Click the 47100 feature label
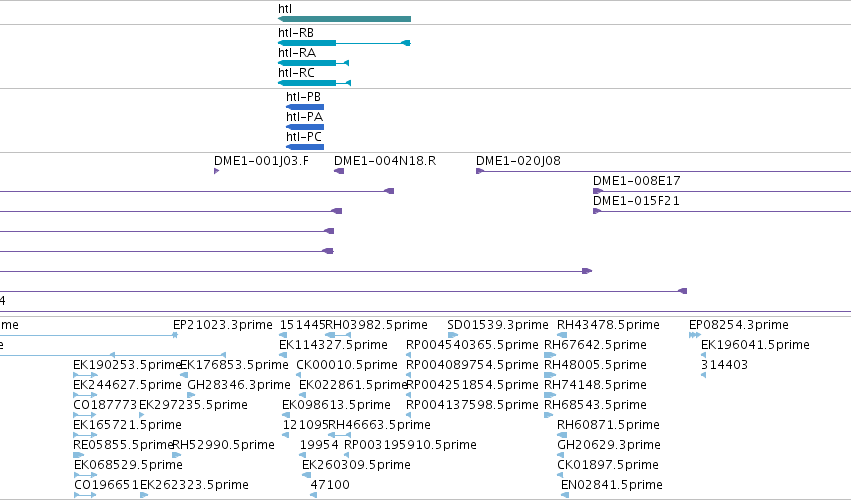Viewport: 851px width, 500px height. (330, 485)
